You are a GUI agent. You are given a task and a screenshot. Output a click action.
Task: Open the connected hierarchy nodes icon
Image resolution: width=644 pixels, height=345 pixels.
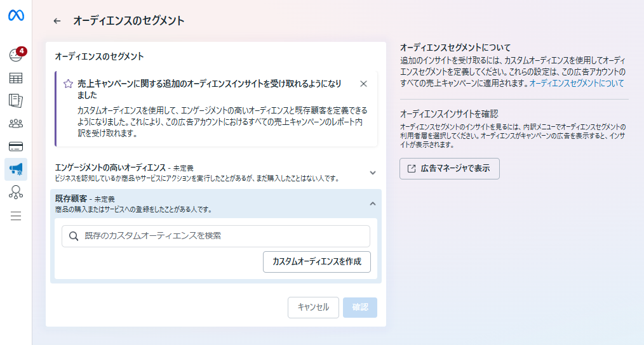(x=16, y=193)
